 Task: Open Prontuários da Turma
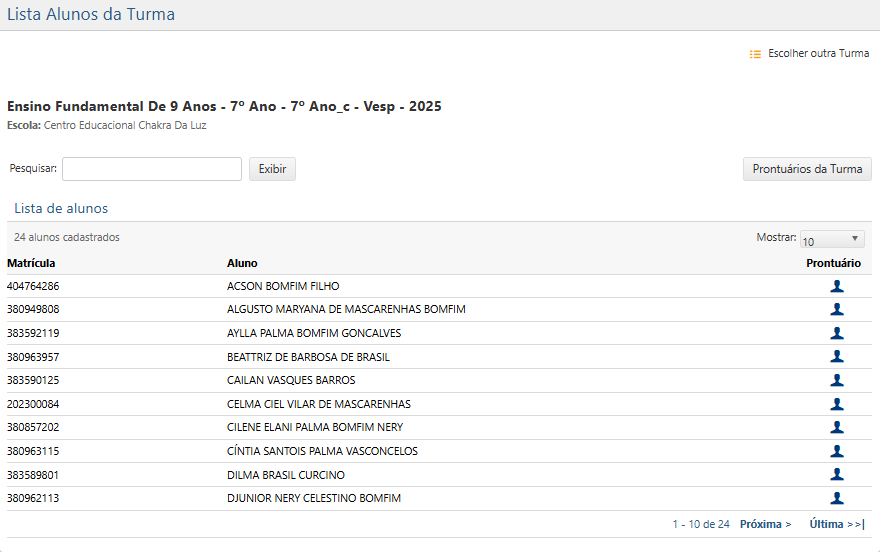coord(807,169)
